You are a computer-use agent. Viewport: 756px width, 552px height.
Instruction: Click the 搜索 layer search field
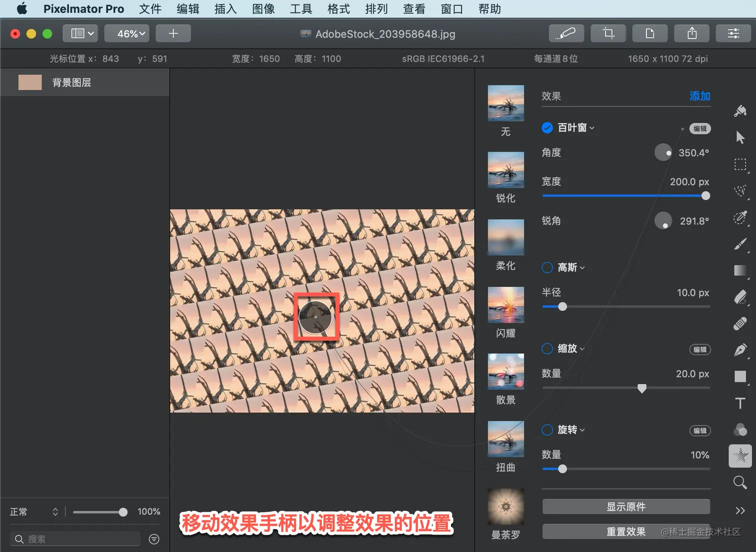coord(75,539)
